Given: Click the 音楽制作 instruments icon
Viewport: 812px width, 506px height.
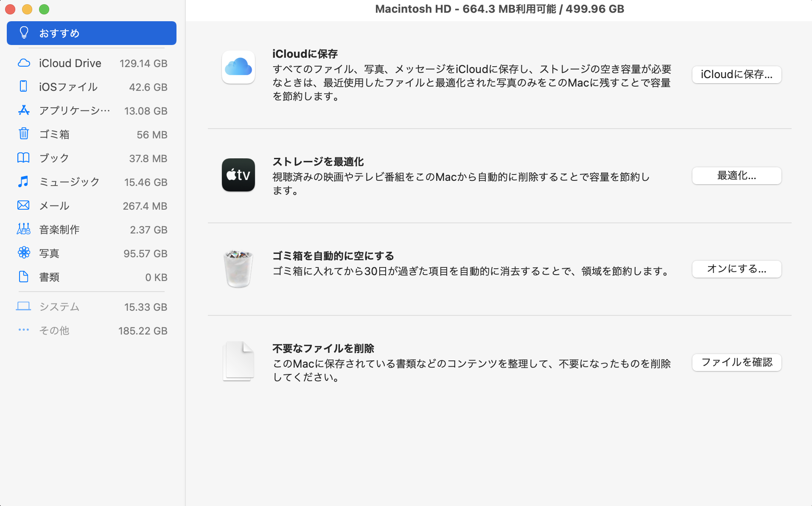Looking at the screenshot, I should coord(24,229).
